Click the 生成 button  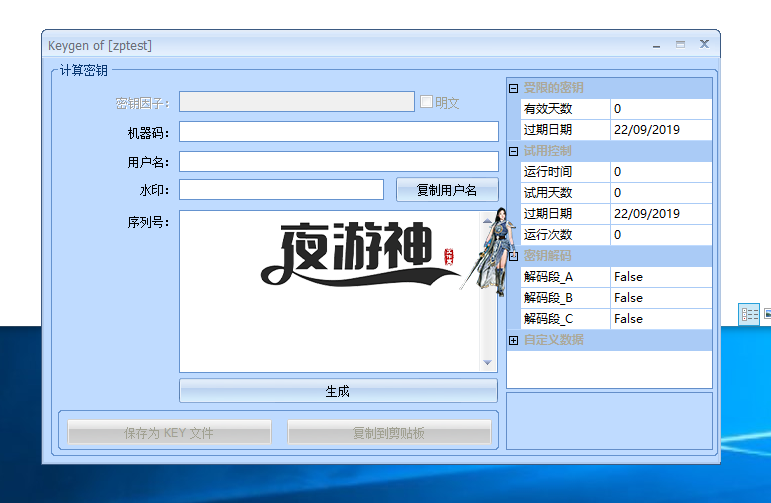coord(338,391)
